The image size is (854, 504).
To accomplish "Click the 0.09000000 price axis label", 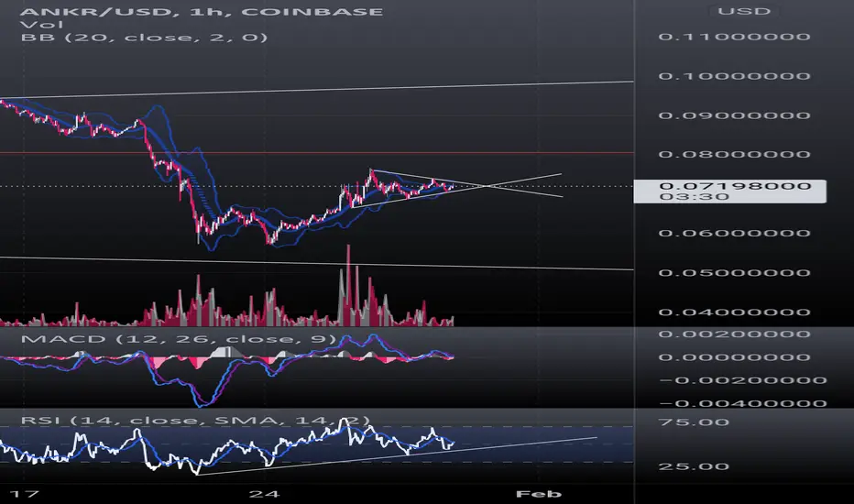I will coord(734,115).
